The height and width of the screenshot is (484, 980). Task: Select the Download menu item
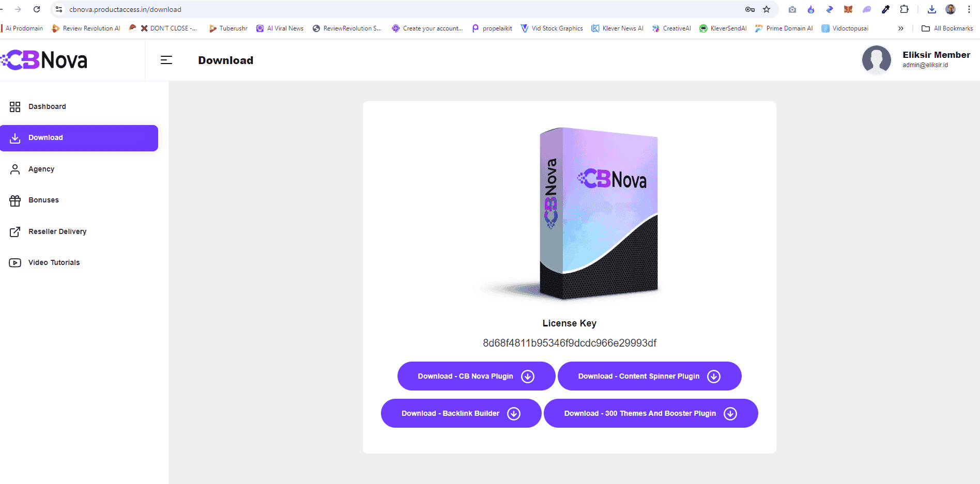[79, 138]
